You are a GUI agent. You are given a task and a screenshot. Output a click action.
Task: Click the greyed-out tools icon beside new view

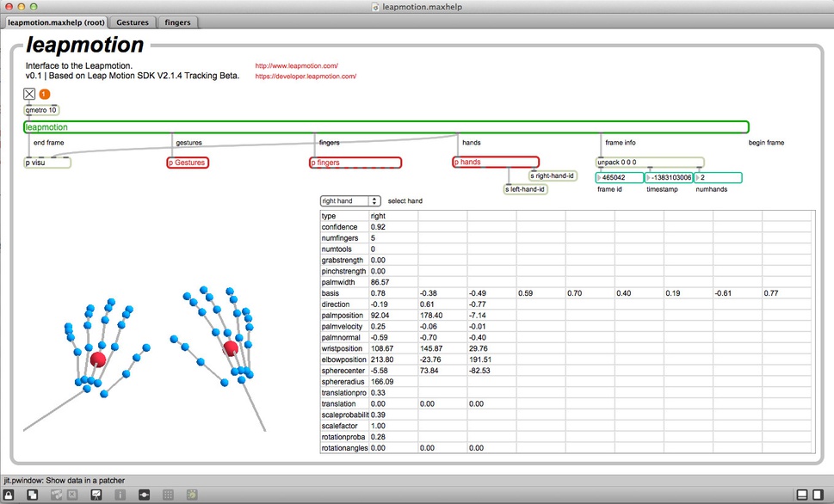coord(57,495)
